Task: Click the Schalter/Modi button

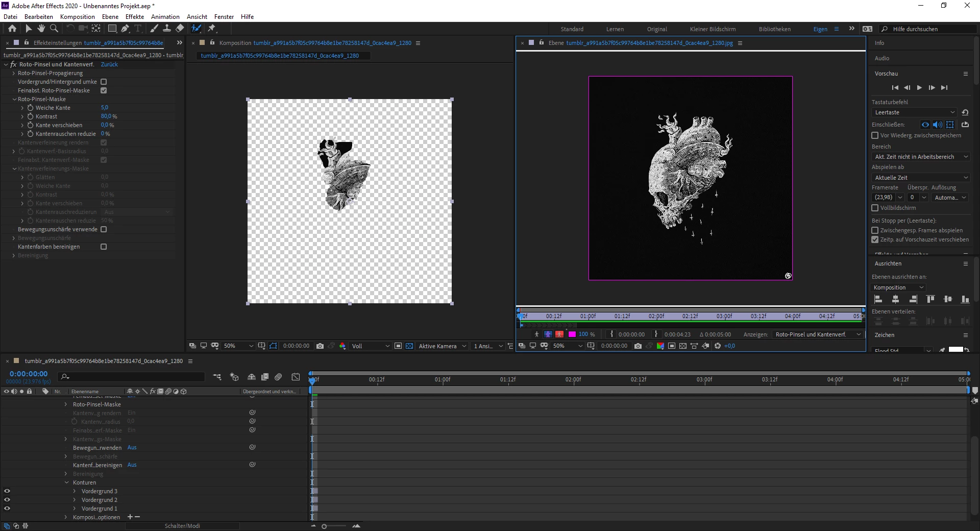Action: [182, 526]
